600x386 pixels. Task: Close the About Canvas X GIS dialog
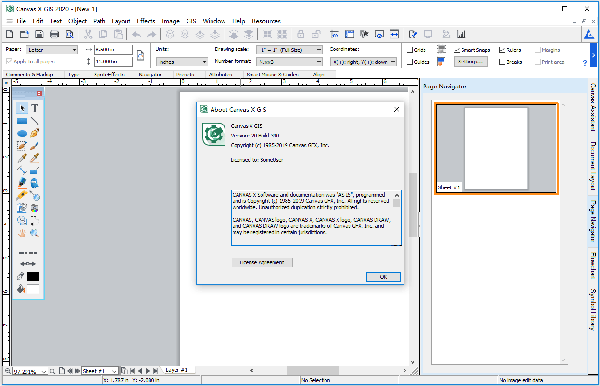click(x=396, y=109)
